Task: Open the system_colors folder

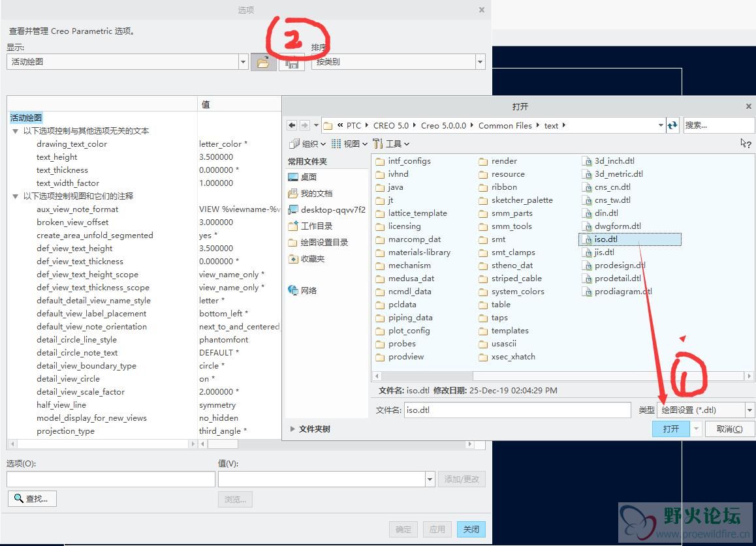Action: (512, 292)
